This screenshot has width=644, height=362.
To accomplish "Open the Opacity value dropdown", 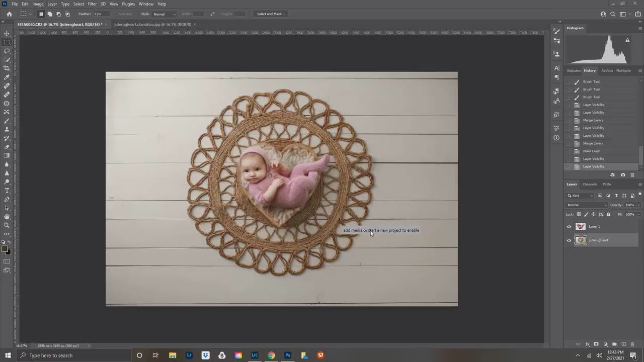I will coord(638,205).
